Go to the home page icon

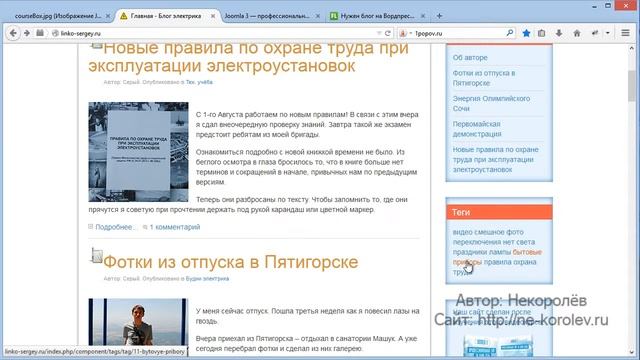[576, 33]
